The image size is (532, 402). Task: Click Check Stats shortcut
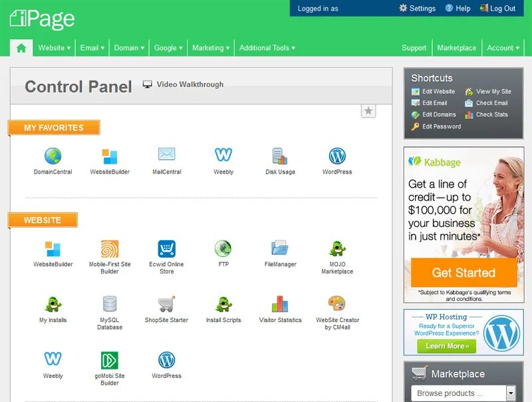pyautogui.click(x=487, y=114)
